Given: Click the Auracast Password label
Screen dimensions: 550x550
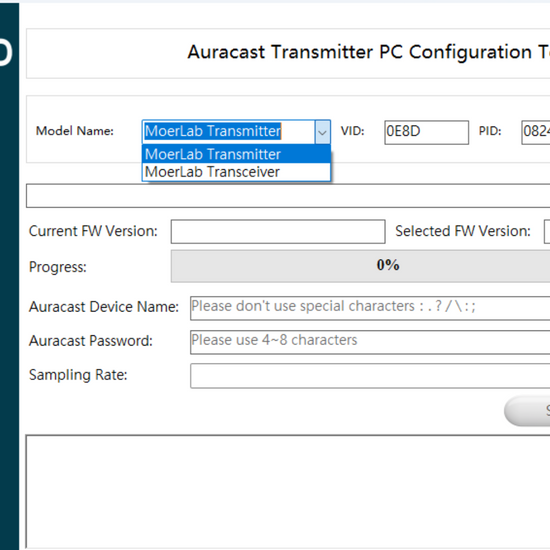Looking at the screenshot, I should coord(90,341).
